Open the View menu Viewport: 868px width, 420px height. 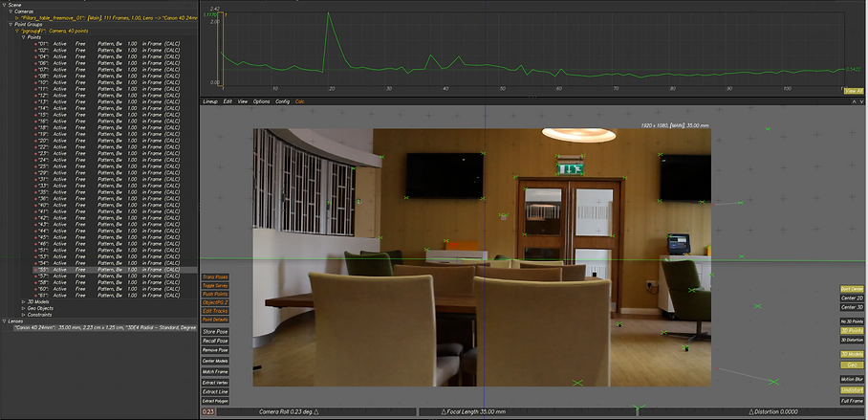pyautogui.click(x=243, y=101)
